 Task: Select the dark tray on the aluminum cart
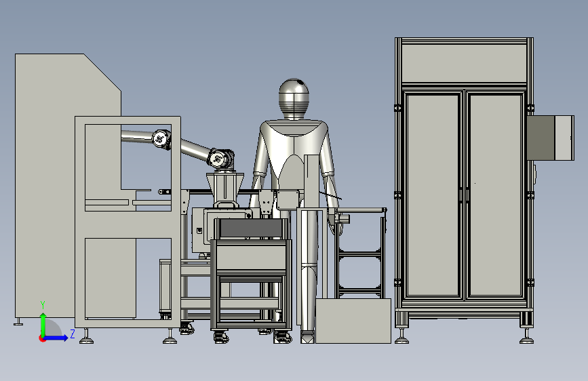coord(251,228)
